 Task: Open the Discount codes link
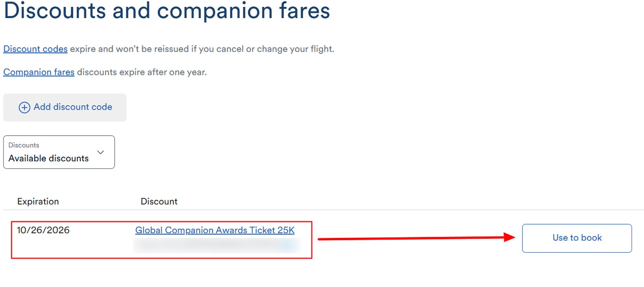tap(35, 49)
